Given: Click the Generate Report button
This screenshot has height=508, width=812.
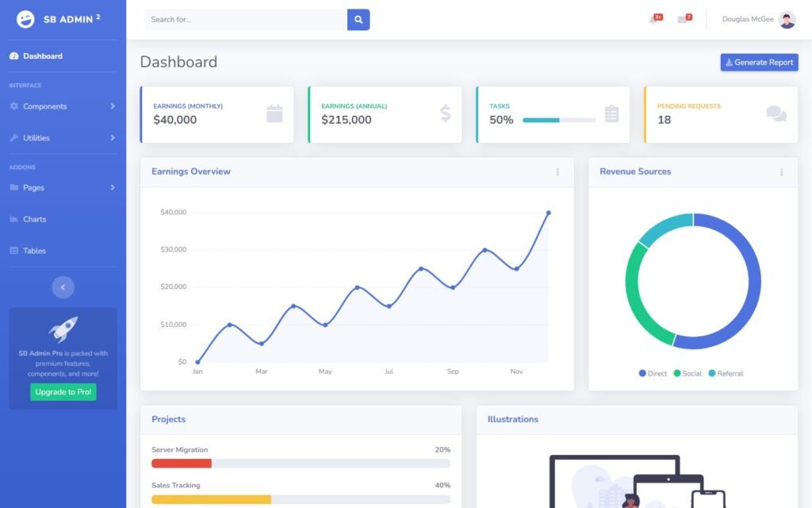Looking at the screenshot, I should [759, 62].
